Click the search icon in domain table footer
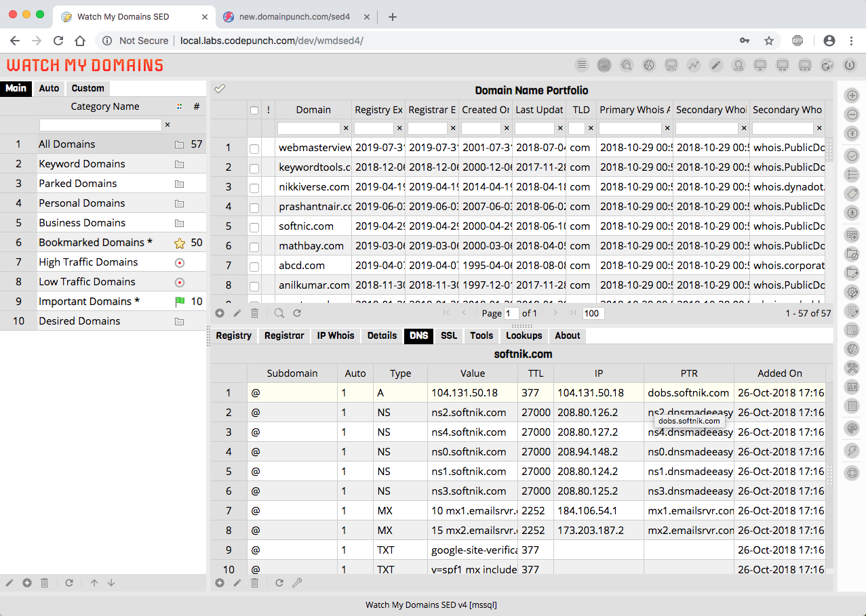Image resolution: width=866 pixels, height=616 pixels. (279, 313)
